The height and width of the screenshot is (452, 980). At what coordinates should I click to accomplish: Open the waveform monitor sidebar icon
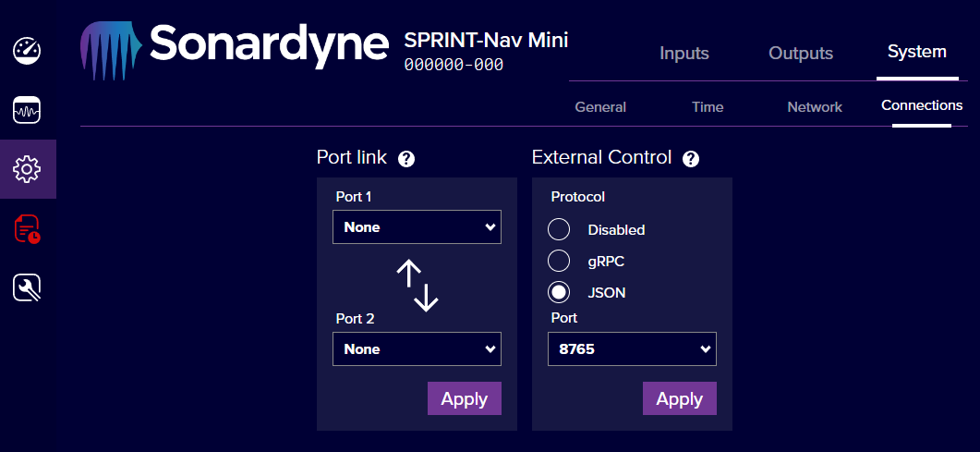click(27, 111)
